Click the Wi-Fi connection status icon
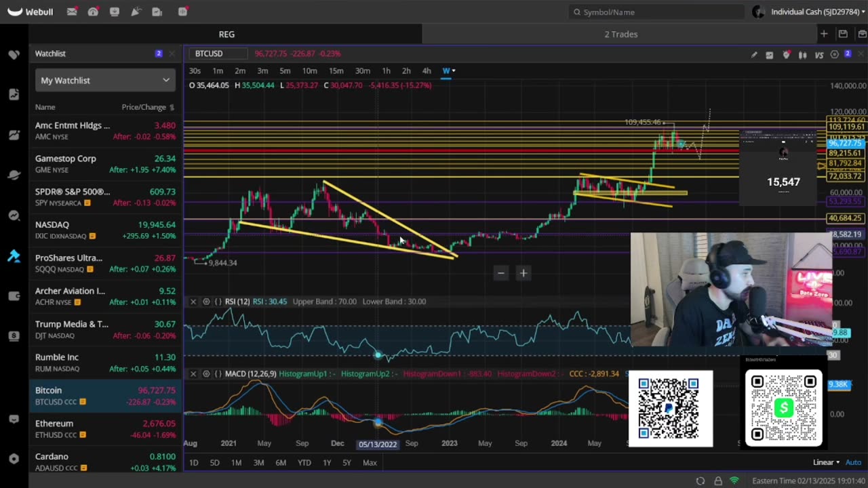 [734, 481]
